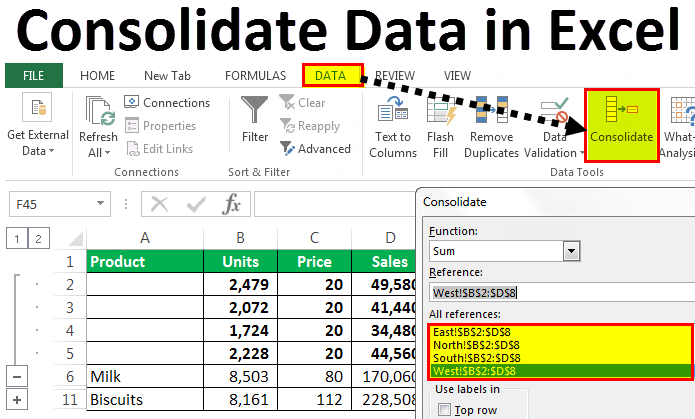Click Clear filter command
The height and width of the screenshot is (419, 695).
tap(302, 102)
